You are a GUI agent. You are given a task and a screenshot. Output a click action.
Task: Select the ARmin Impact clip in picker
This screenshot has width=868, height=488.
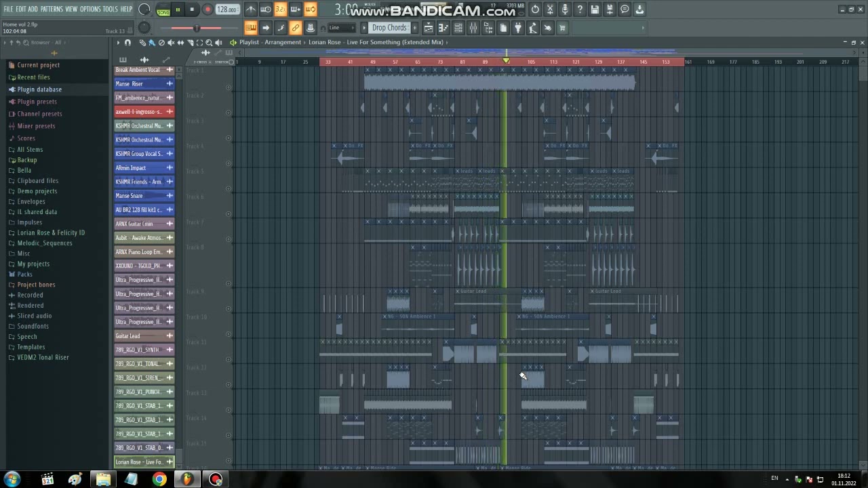144,168
